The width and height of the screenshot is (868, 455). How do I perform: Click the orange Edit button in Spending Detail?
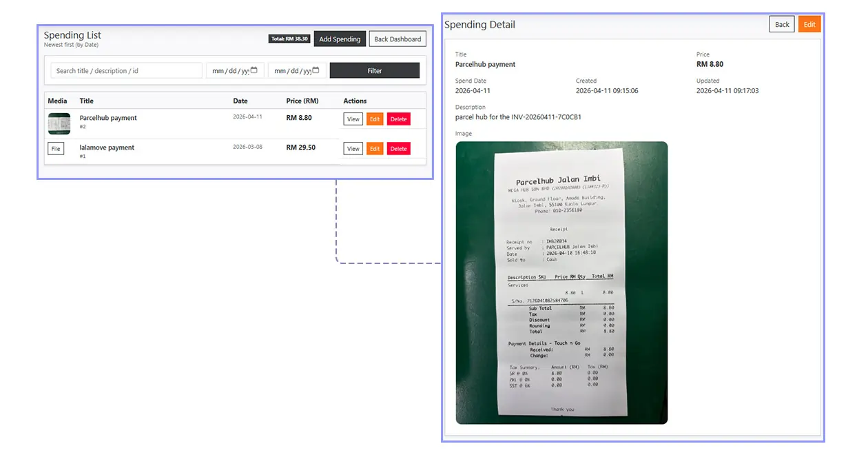(x=809, y=23)
